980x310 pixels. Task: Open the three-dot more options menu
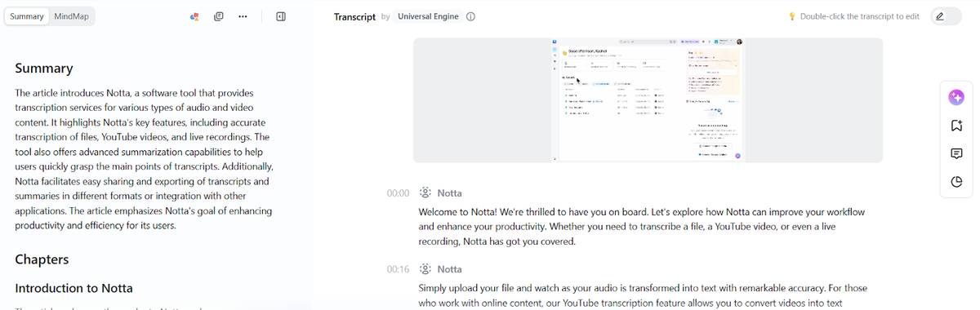click(243, 16)
